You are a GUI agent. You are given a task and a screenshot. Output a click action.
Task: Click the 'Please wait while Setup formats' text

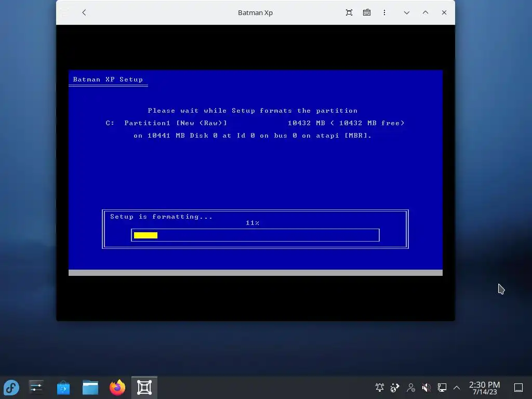[220, 111]
